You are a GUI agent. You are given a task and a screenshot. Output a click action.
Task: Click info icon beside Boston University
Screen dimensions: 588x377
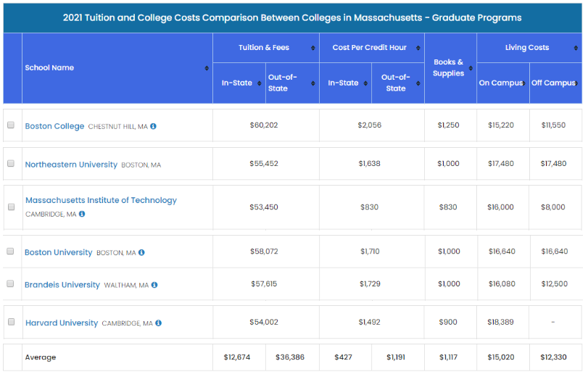[x=141, y=252]
